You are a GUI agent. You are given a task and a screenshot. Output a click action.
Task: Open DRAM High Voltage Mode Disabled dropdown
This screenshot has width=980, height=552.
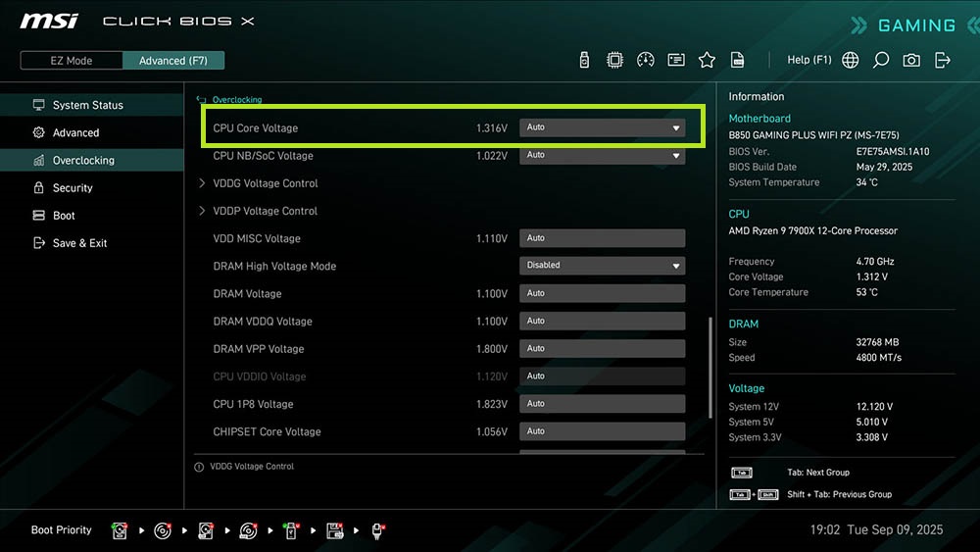602,266
